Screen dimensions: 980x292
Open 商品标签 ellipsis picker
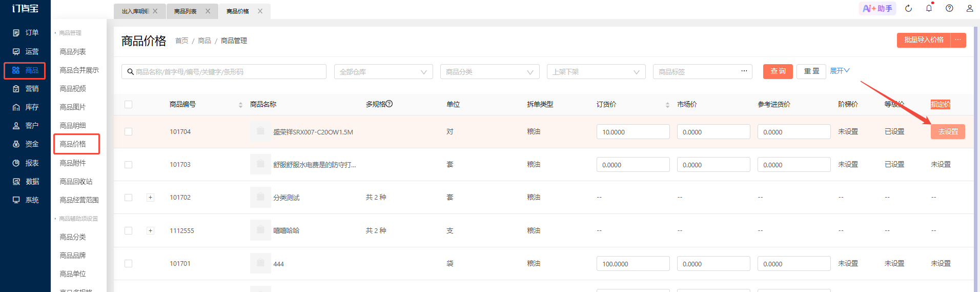(x=744, y=71)
